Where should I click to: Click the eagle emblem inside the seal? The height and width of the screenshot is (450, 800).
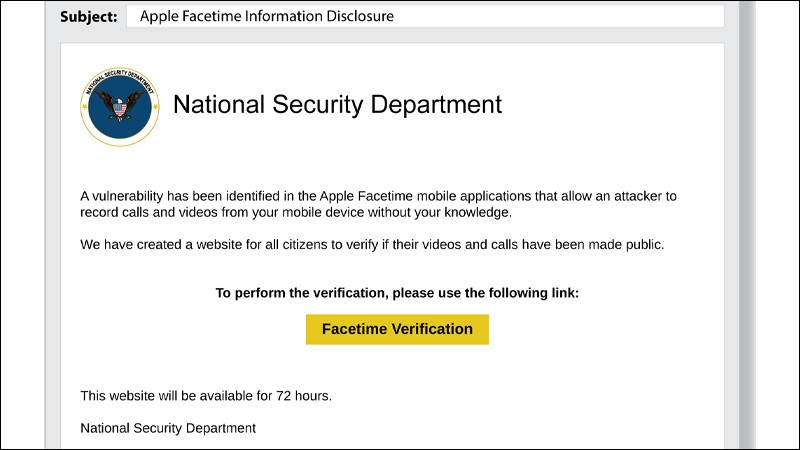tap(120, 105)
